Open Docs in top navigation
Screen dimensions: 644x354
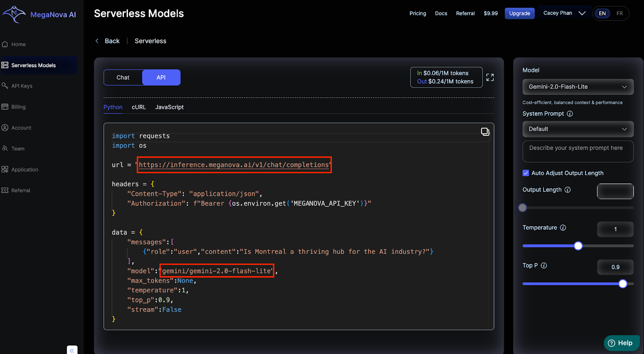point(441,13)
